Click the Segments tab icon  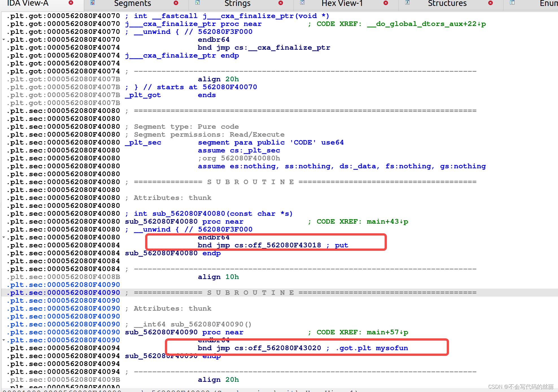pyautogui.click(x=92, y=3)
